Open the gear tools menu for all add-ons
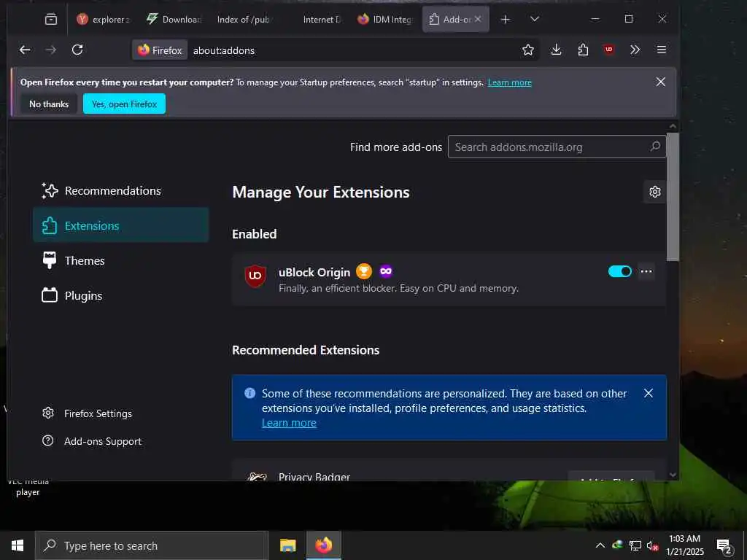This screenshot has height=560, width=747. (654, 192)
